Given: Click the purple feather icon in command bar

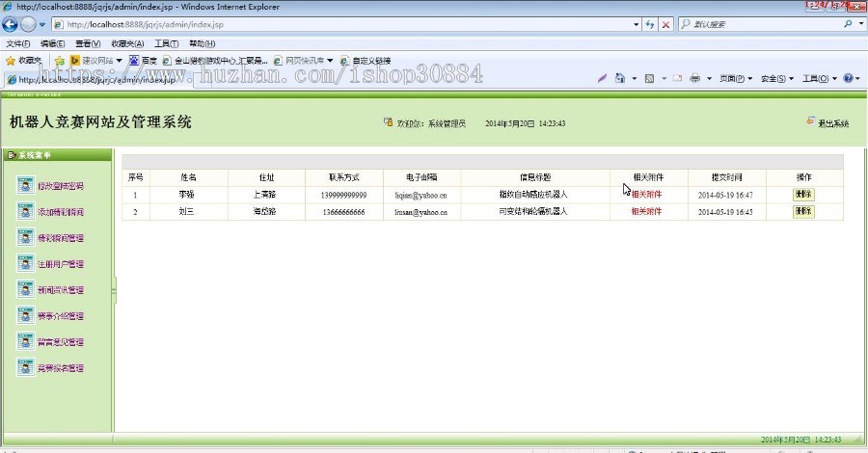Looking at the screenshot, I should click(602, 78).
